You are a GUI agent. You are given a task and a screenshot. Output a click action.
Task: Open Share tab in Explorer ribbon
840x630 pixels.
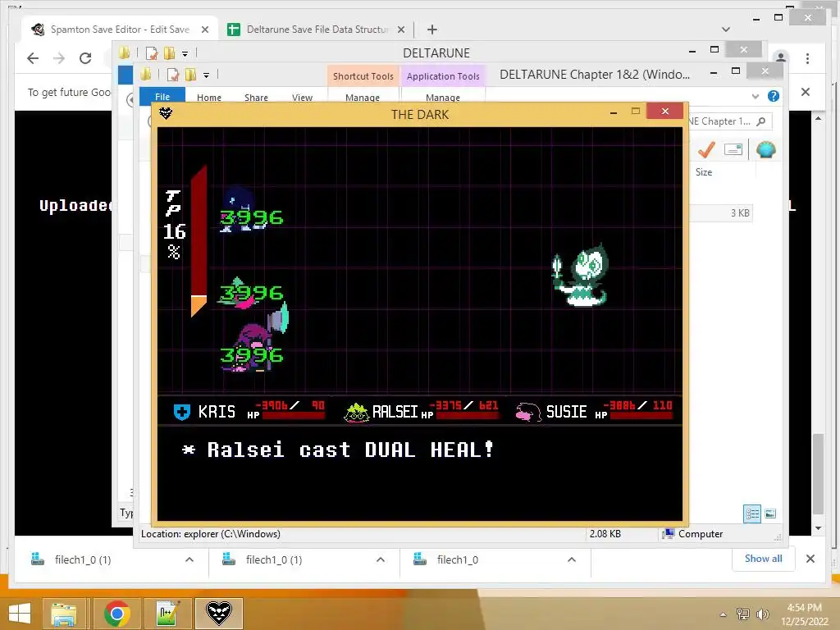(256, 98)
